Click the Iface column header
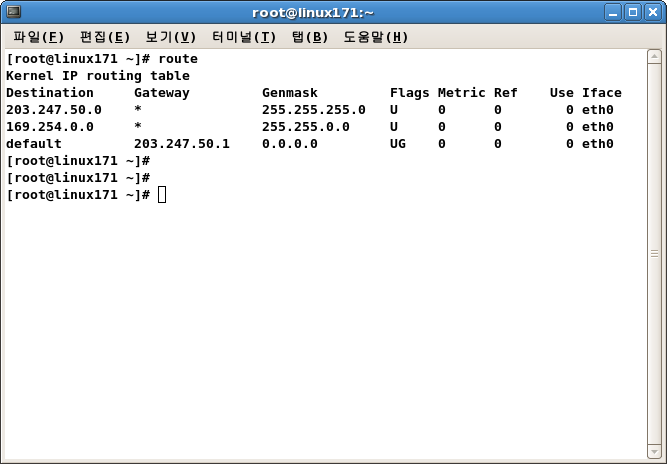Viewport: 667px width, 464px height. point(601,93)
